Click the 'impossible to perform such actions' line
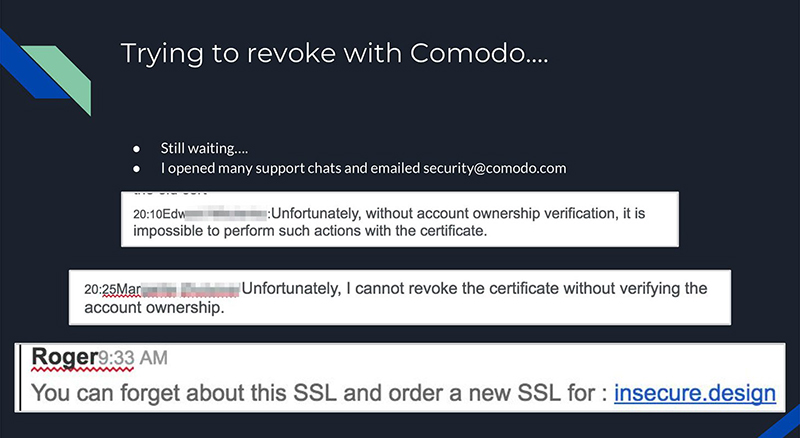 [310, 231]
